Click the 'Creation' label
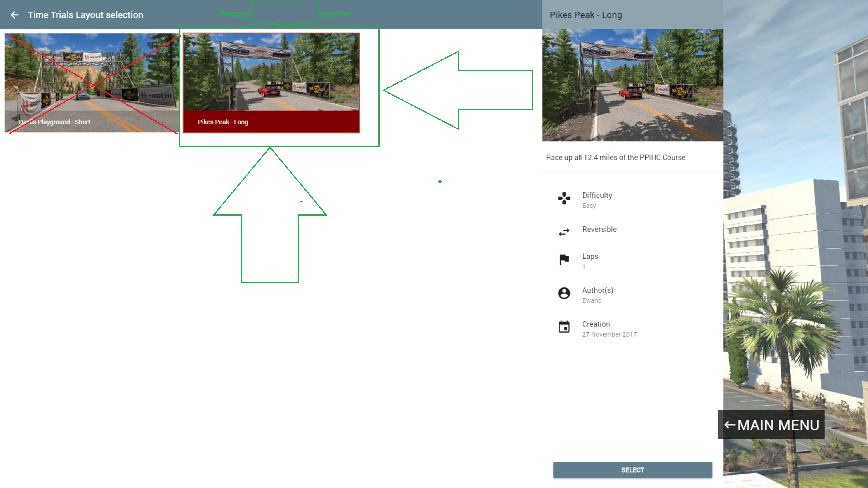This screenshot has width=868, height=488. [596, 324]
